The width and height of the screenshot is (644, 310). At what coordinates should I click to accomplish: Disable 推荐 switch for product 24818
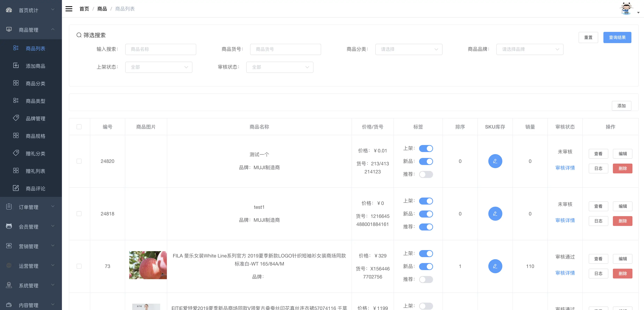point(426,227)
